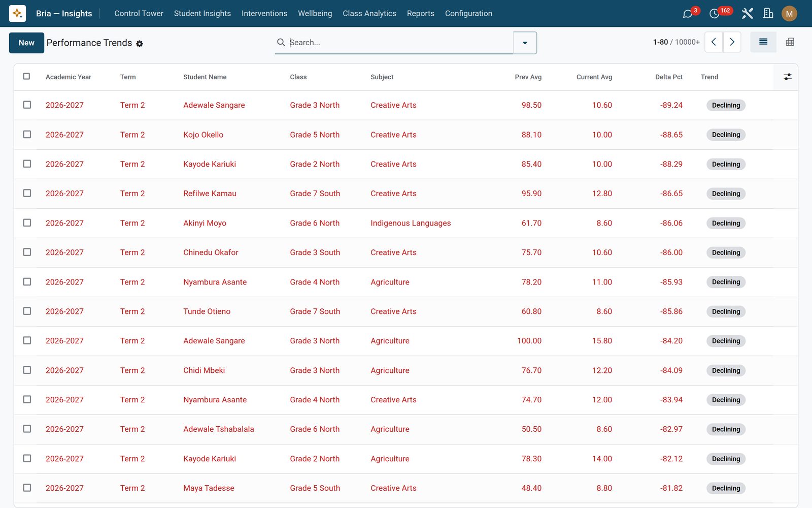Click Grade 4 North in Nyambura Asante Agriculture row
This screenshot has width=812, height=508.
(315, 282)
